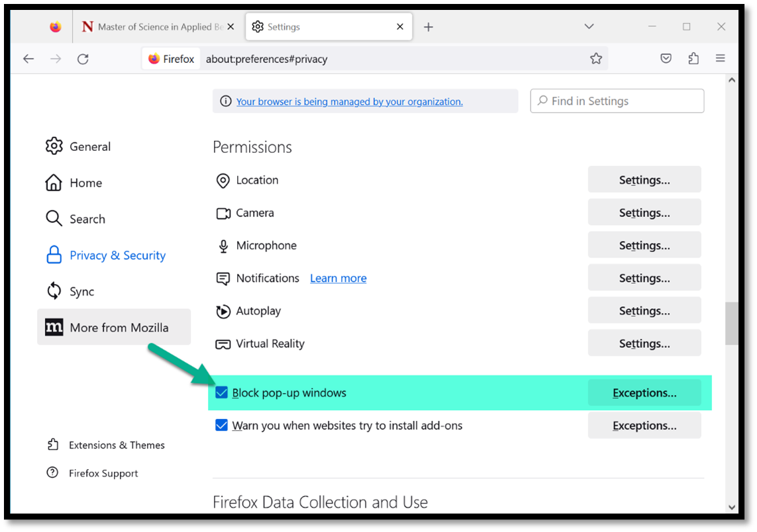Click the vertical scrollbar thumb

click(731, 323)
